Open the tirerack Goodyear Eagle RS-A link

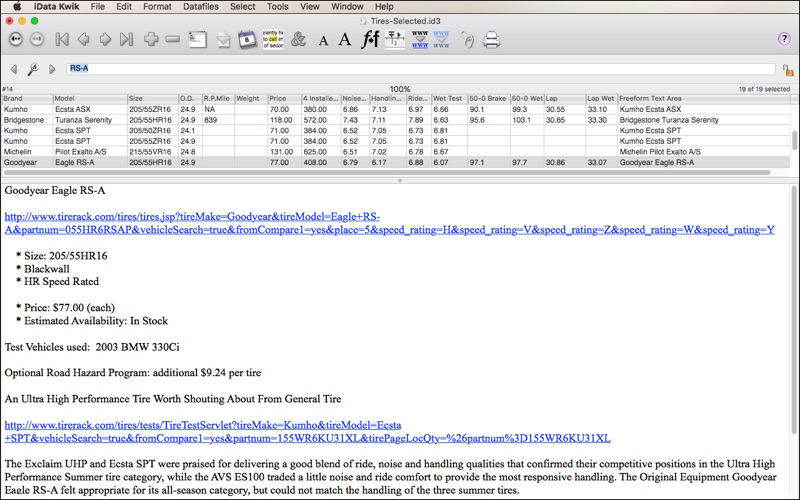[x=389, y=223]
